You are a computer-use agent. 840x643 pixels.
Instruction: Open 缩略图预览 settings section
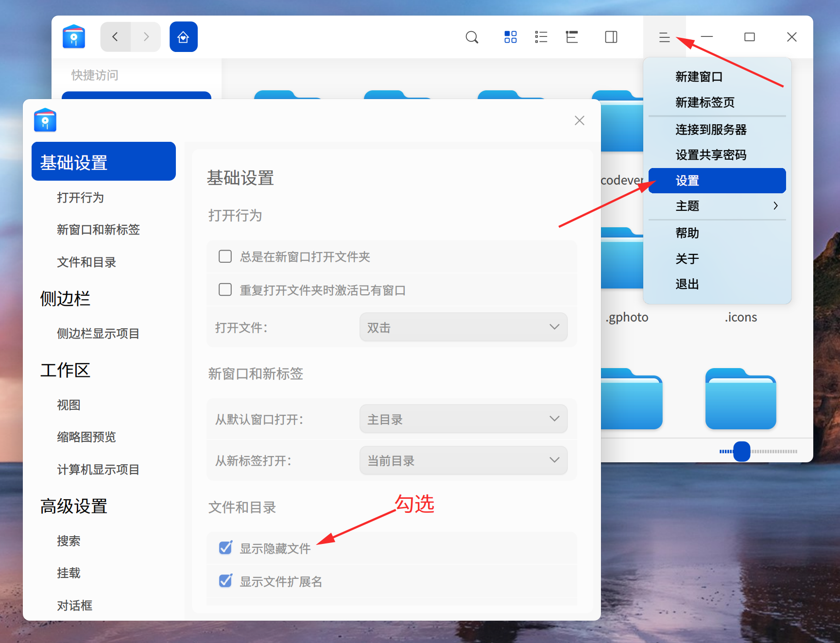(86, 437)
